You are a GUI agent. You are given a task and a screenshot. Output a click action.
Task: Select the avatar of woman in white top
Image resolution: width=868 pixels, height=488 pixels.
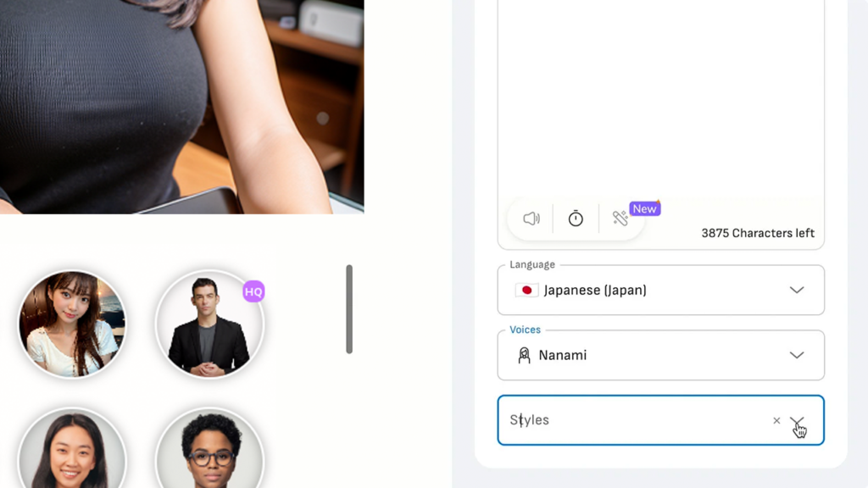[72, 324]
